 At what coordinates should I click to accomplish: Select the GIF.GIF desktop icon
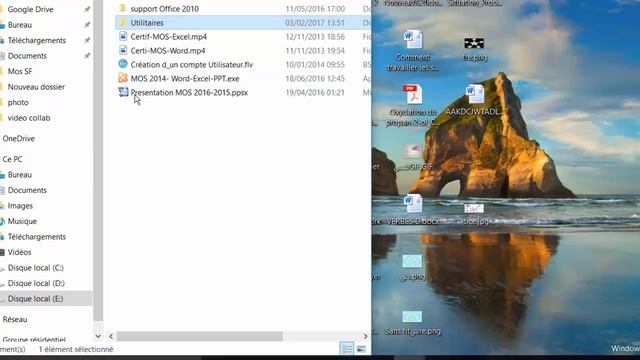click(413, 151)
